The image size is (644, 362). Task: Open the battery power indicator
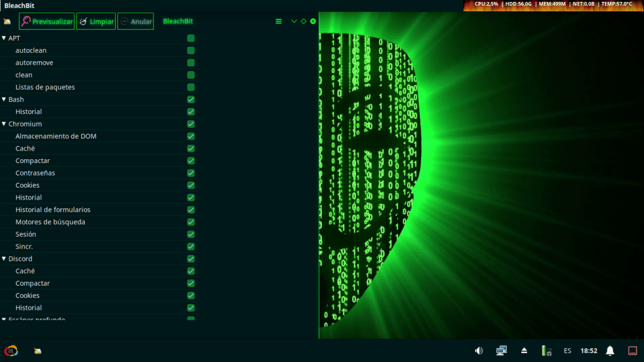click(546, 351)
